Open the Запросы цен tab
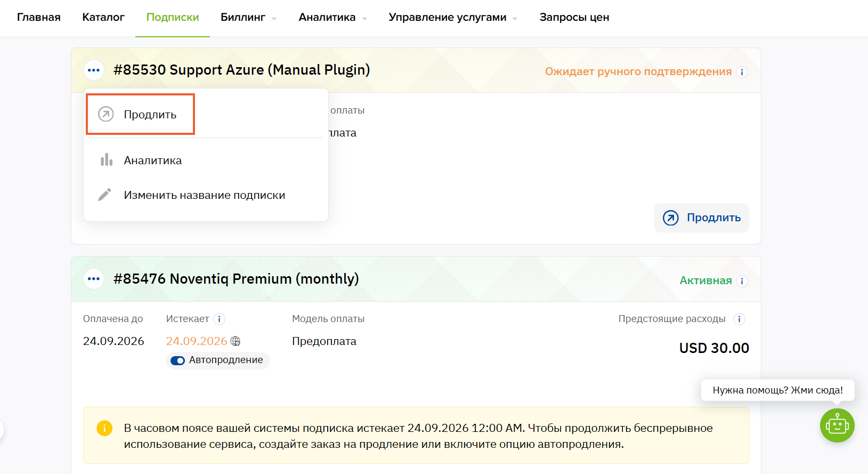 pos(574,18)
